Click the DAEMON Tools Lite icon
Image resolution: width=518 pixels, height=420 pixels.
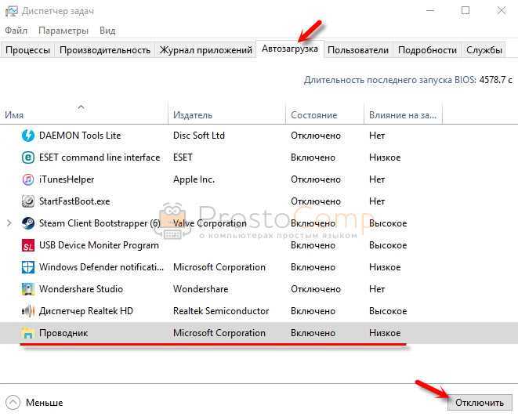click(x=27, y=136)
